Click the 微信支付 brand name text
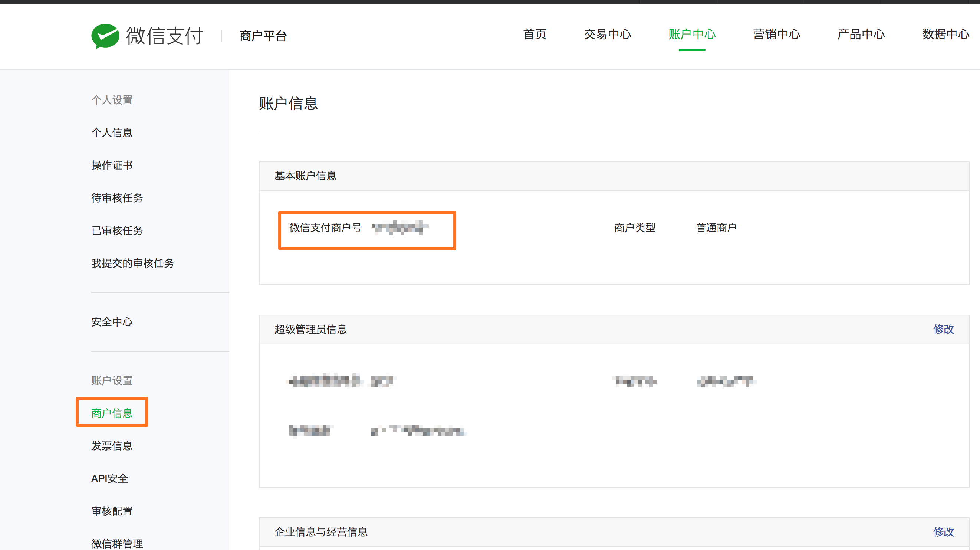 coord(164,36)
